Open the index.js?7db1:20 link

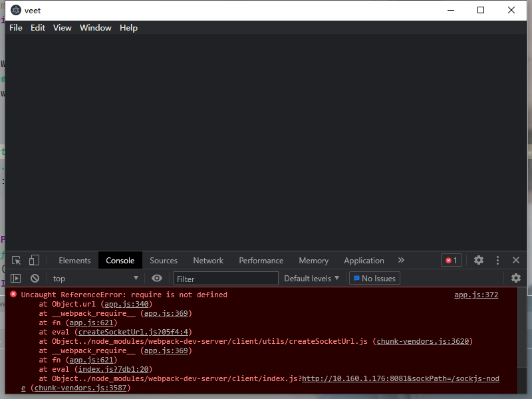[x=113, y=369]
